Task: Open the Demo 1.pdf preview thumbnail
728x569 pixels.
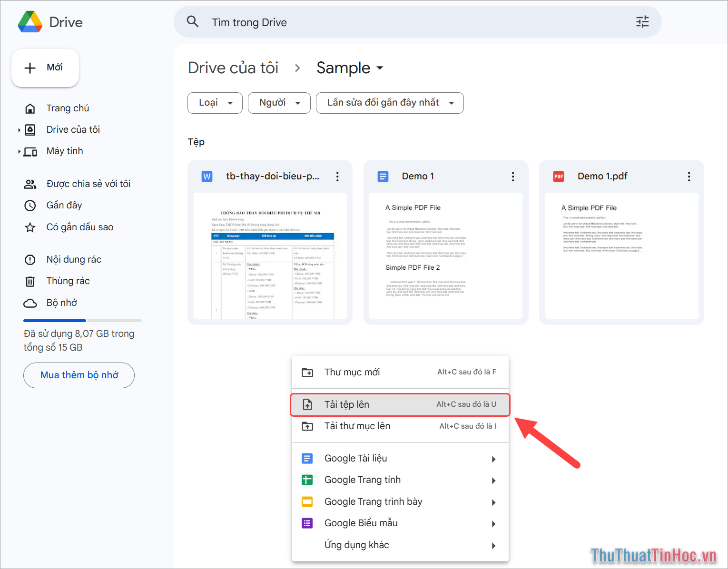Action: click(622, 256)
